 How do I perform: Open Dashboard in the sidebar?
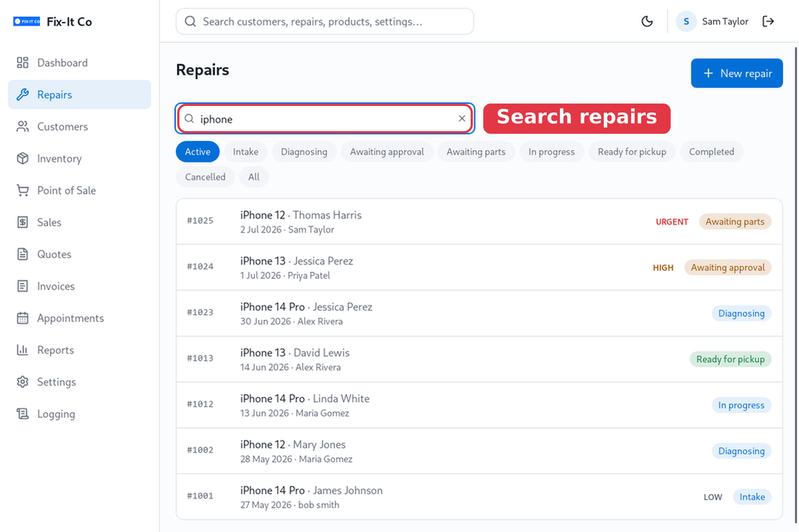[x=79, y=62]
